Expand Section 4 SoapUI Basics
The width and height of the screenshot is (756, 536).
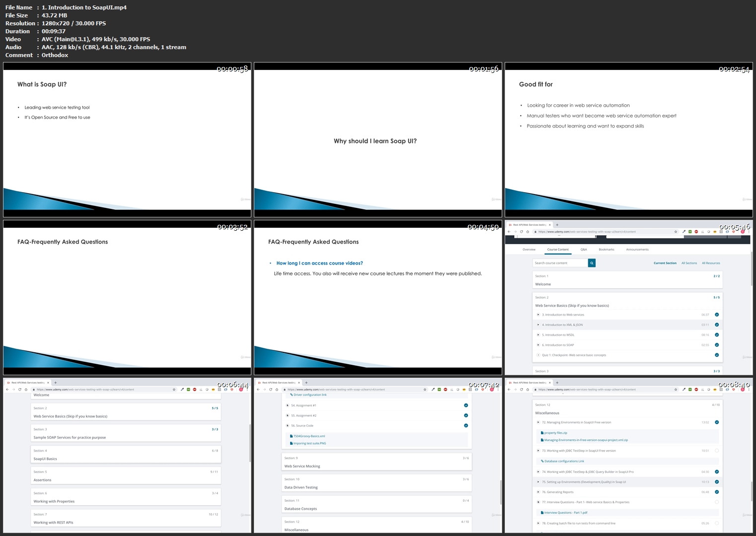coord(126,455)
